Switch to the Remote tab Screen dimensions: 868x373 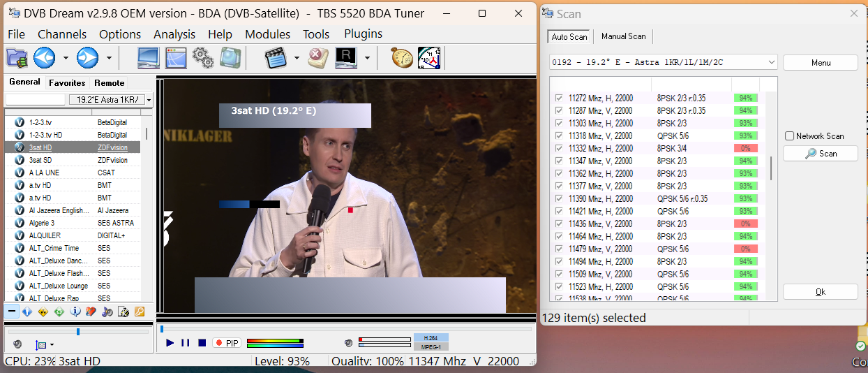[x=110, y=82]
